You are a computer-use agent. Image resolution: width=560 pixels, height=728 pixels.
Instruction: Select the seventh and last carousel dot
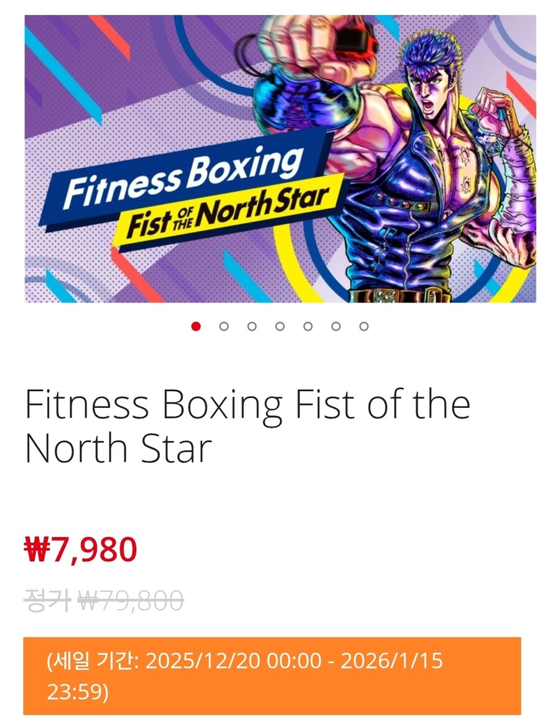click(x=364, y=326)
